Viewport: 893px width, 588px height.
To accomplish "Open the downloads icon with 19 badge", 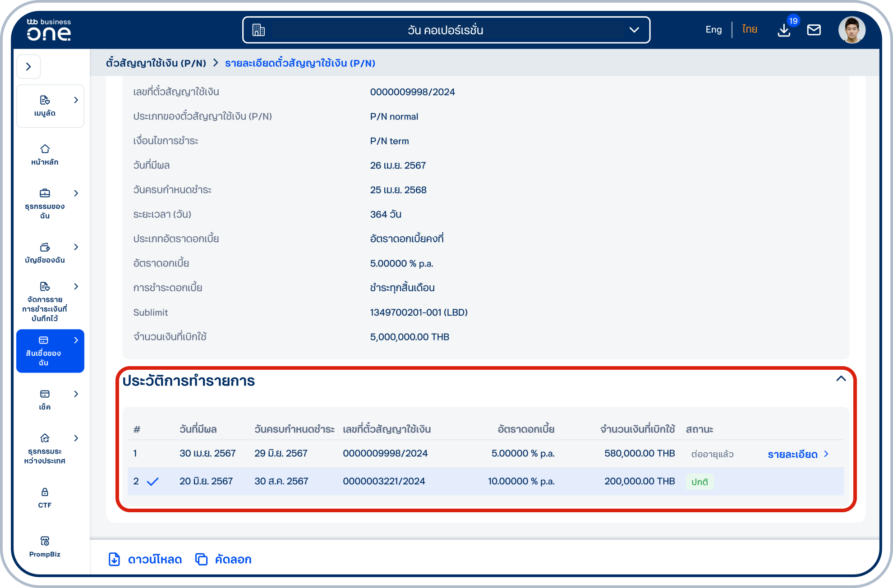I will 784,30.
